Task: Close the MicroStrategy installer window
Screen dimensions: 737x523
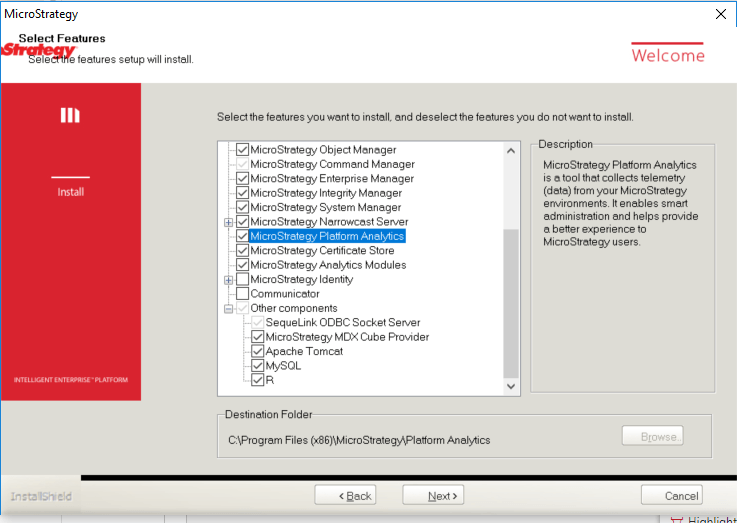Action: 720,14
